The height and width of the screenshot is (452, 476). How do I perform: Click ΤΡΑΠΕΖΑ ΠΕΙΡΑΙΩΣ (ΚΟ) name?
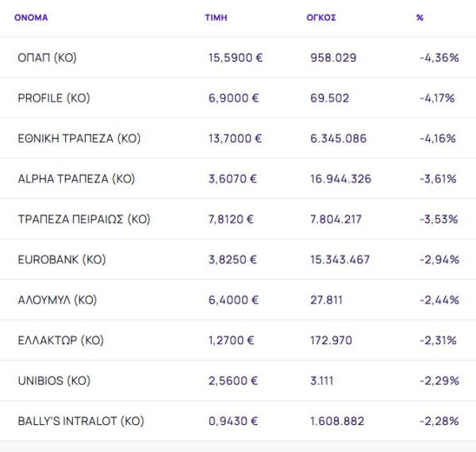click(83, 220)
